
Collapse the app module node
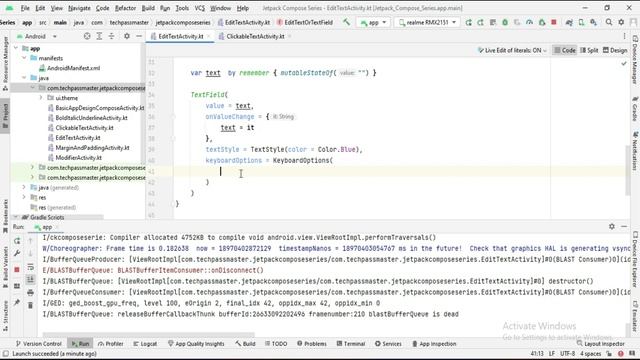pos(16,48)
